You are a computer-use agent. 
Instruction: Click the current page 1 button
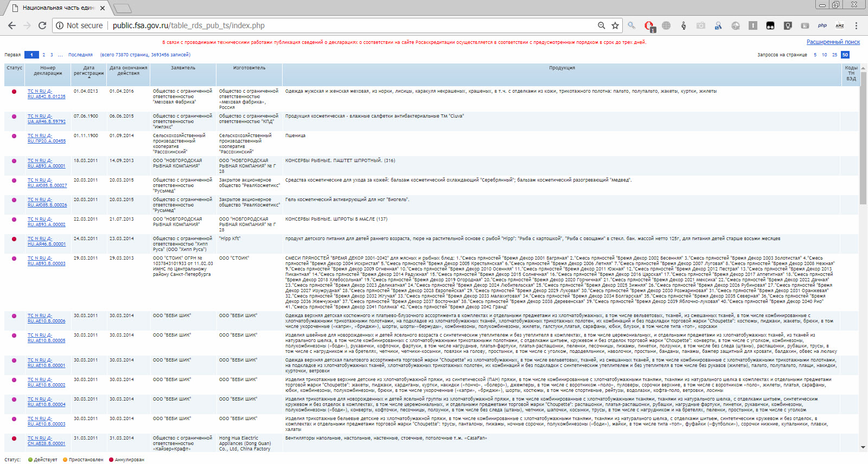tap(31, 55)
